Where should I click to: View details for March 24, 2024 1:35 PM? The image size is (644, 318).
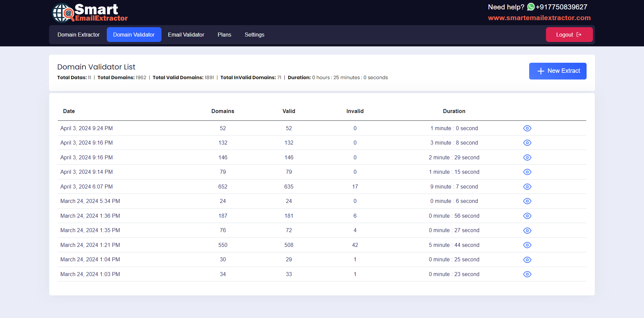(x=527, y=230)
